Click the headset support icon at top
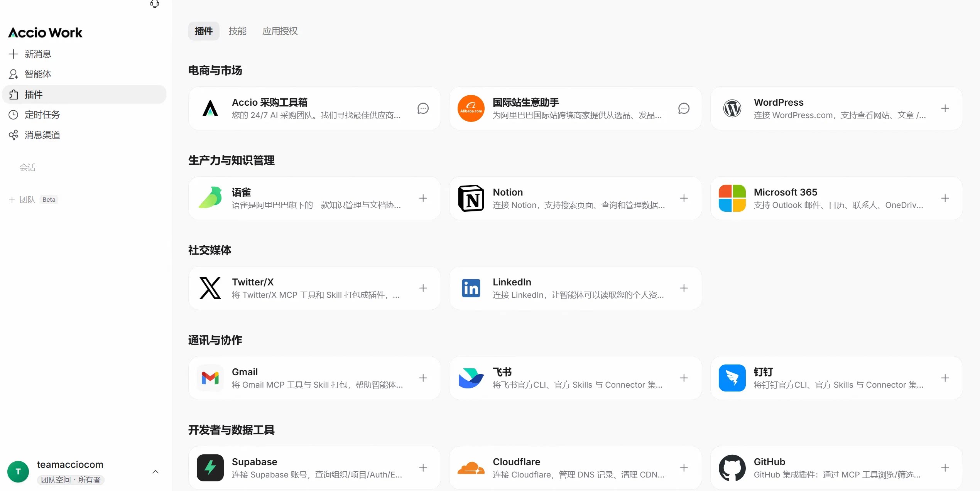 pyautogui.click(x=155, y=4)
